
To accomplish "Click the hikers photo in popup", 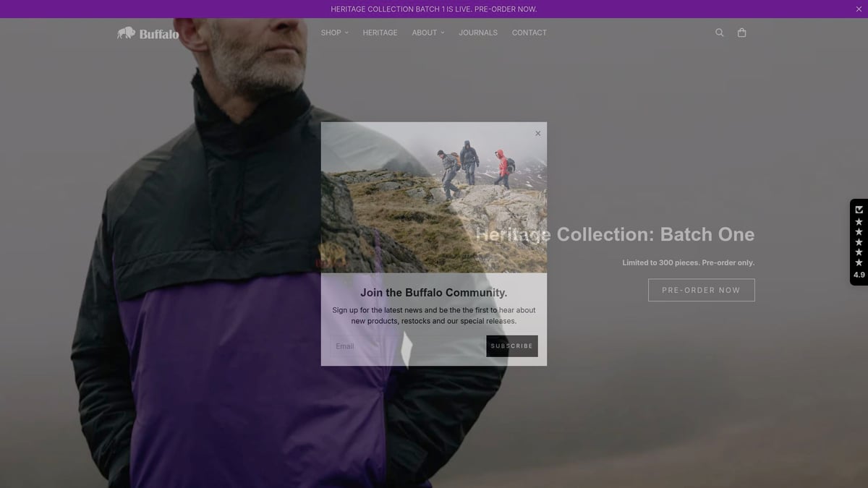I will click(434, 197).
